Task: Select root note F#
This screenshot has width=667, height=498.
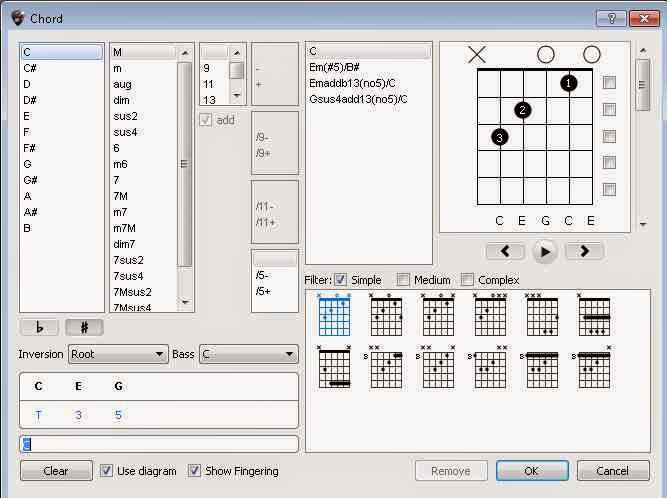Action: [x=61, y=148]
